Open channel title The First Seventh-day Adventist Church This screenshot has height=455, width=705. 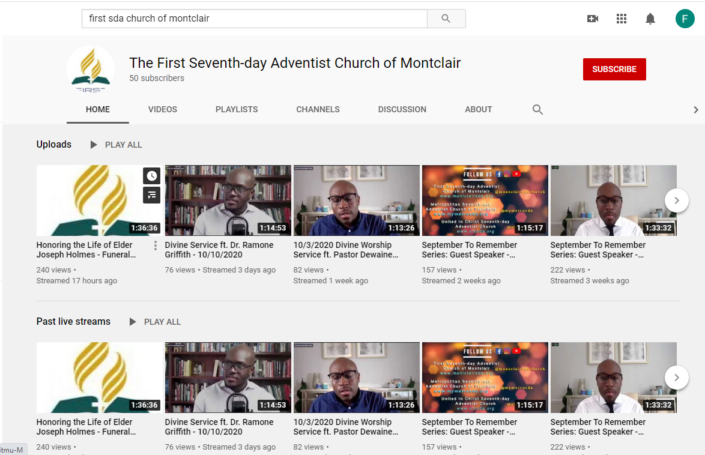coord(295,63)
